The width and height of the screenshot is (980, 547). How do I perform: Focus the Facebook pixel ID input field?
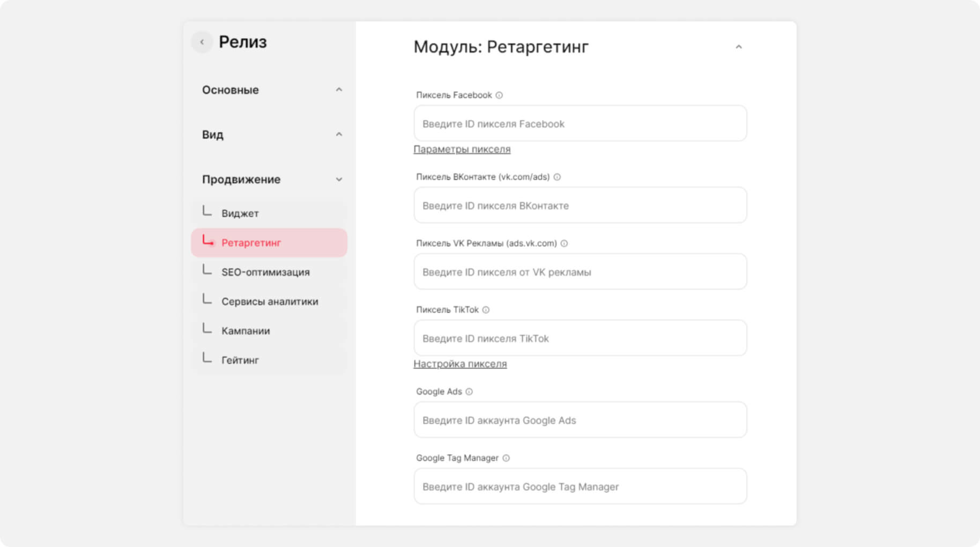[x=580, y=124]
